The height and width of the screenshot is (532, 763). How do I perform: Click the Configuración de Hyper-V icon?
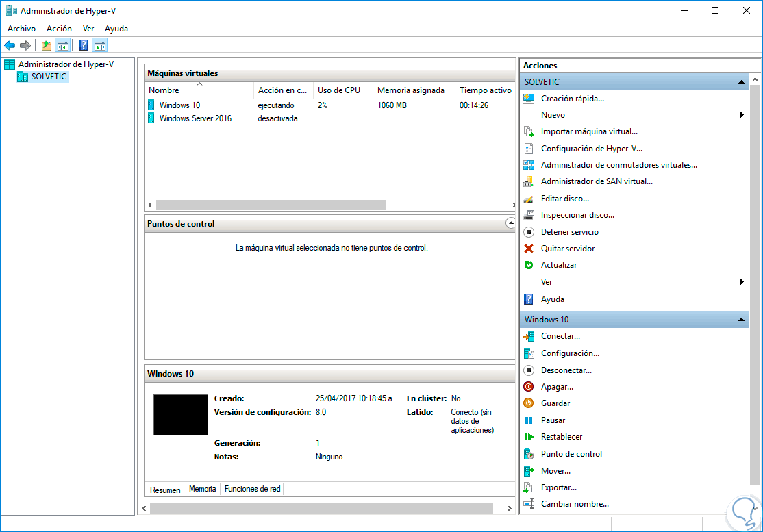click(529, 149)
